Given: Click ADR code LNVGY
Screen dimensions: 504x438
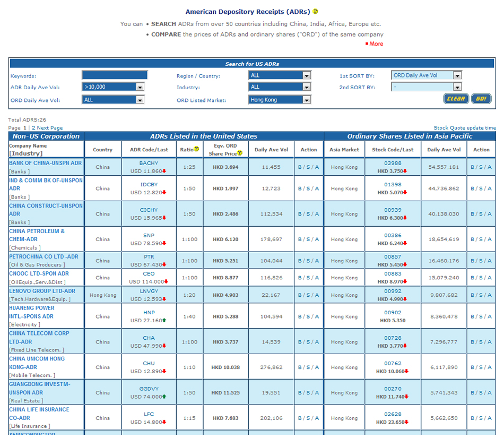Looking at the screenshot, I should point(149,291).
